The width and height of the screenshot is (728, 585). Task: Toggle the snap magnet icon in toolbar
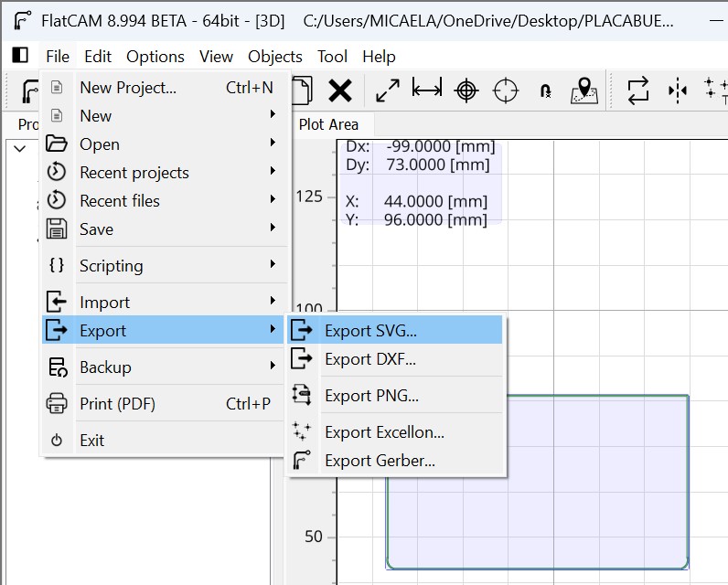coord(546,90)
